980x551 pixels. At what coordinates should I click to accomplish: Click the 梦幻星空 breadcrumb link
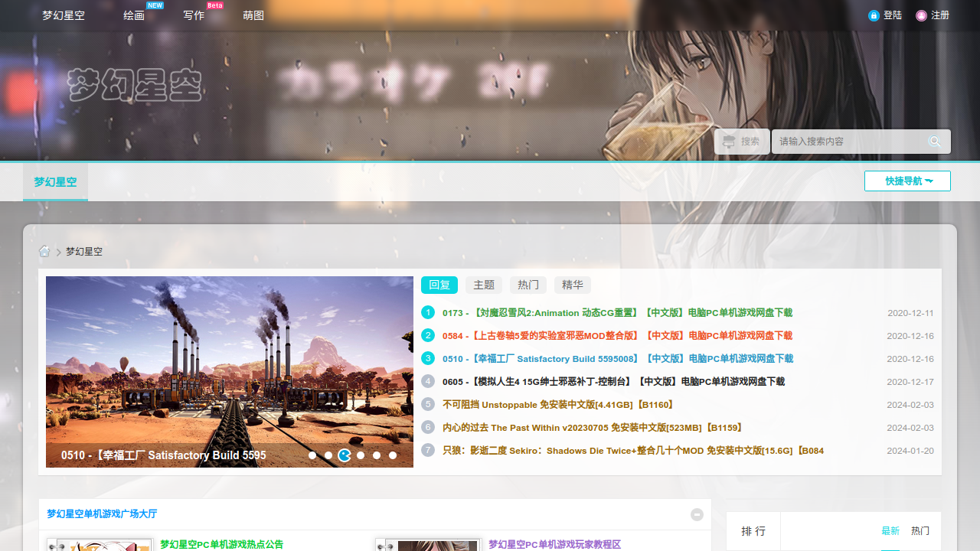[x=84, y=252]
